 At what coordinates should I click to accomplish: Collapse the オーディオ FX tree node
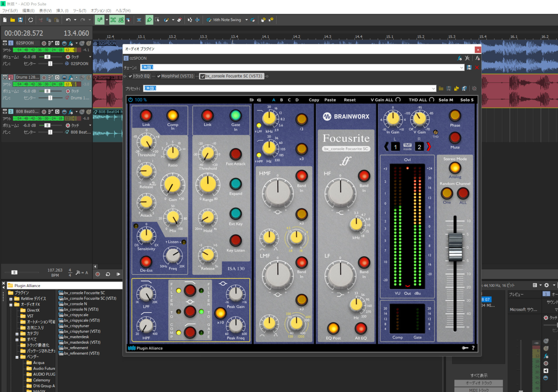pos(11,305)
